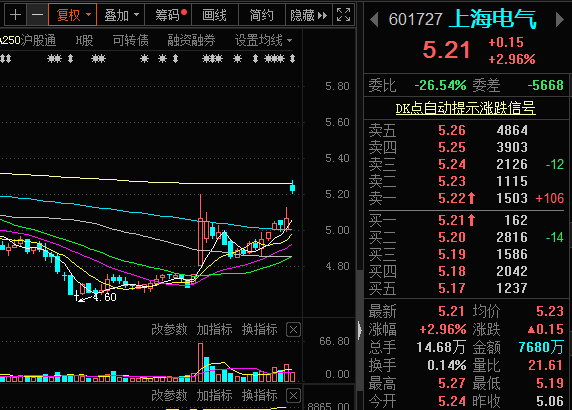Image resolution: width=572 pixels, height=410 pixels.
Task: Click the stock name 上海电气
Action: click(x=492, y=19)
